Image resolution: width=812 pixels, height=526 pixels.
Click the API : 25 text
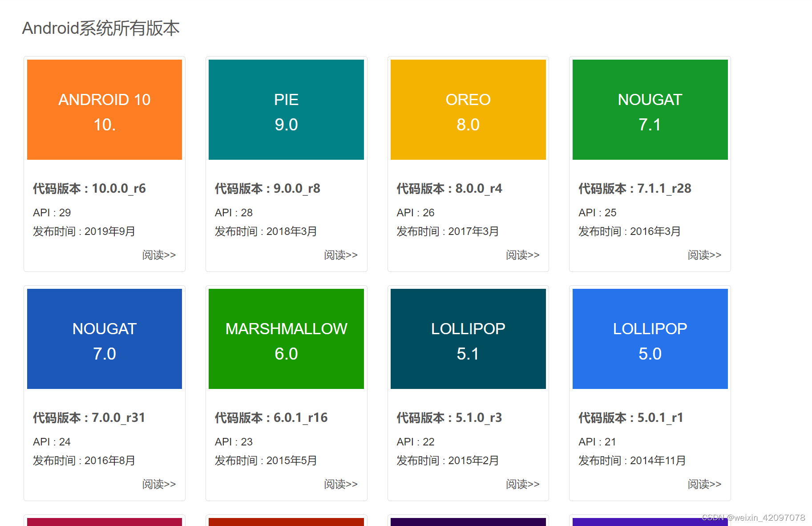coord(598,213)
